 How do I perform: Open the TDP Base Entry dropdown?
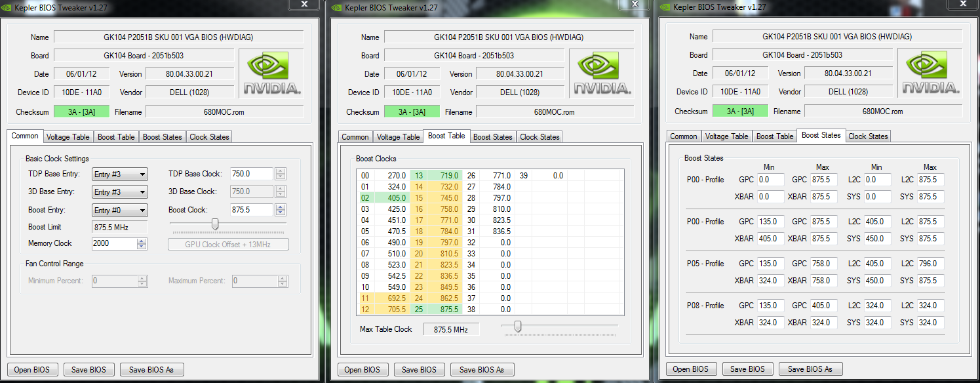click(120, 174)
